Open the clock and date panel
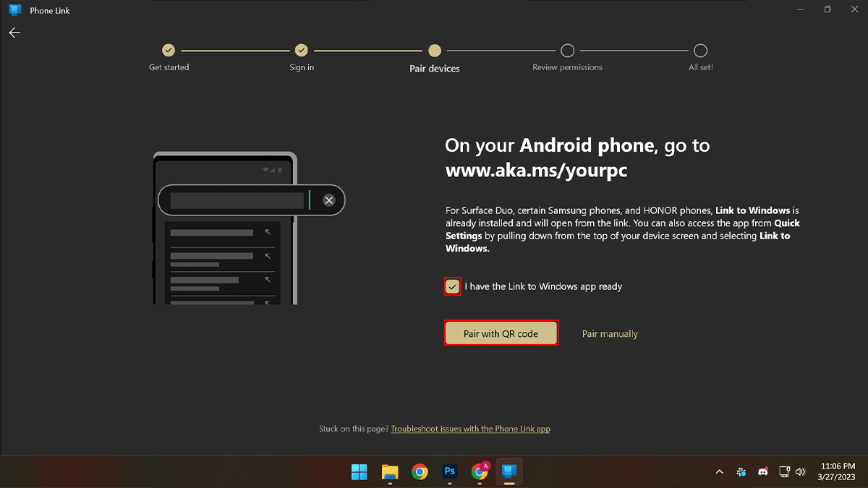Screen dimensions: 868x488 point(838,472)
